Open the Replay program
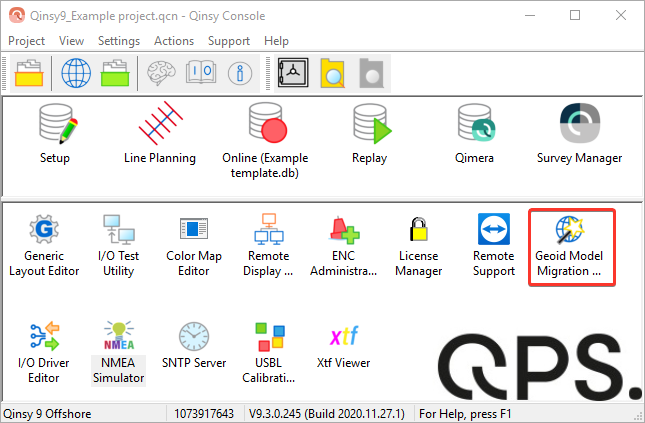 coord(370,134)
